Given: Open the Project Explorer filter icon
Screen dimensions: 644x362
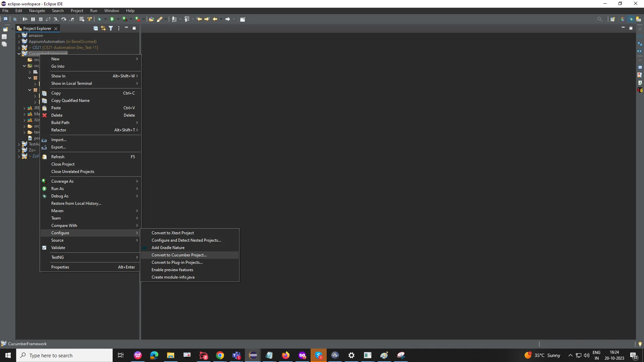Looking at the screenshot, I should tap(111, 28).
